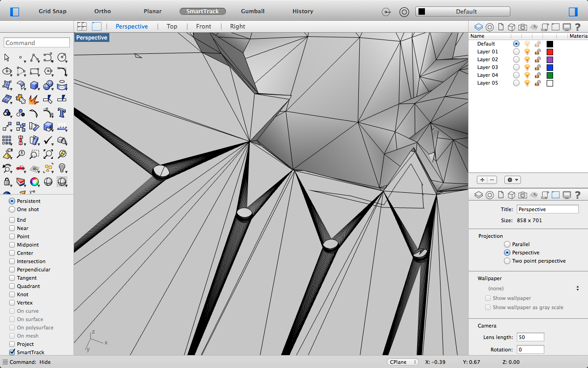The image size is (588, 368).
Task: Select the Box creation tool
Action: (34, 85)
